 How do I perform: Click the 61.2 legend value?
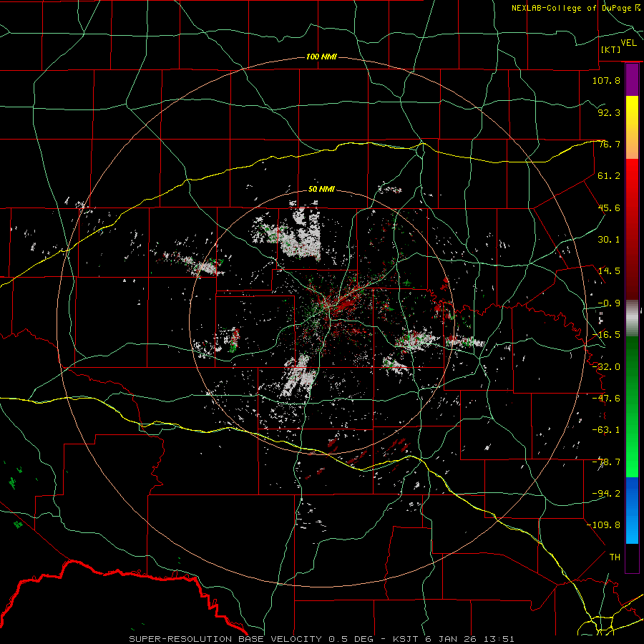pyautogui.click(x=609, y=176)
